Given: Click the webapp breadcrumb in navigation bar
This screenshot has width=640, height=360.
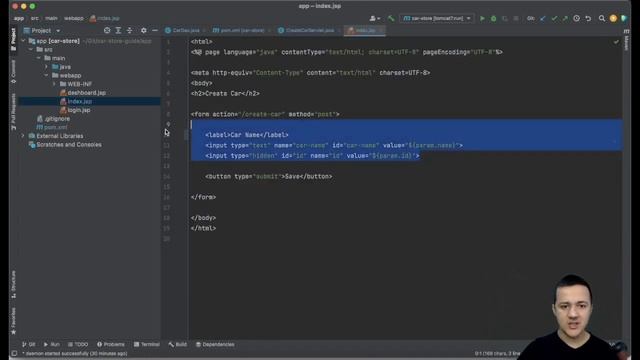Looking at the screenshot, I should 73,18.
